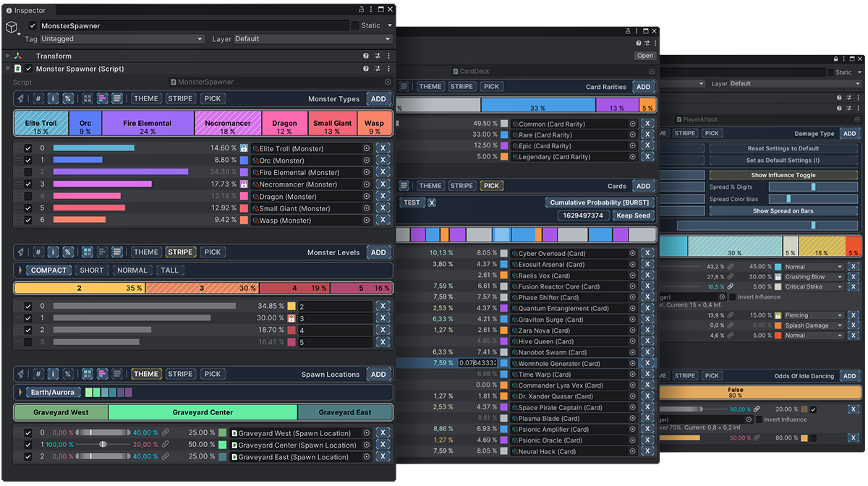This screenshot has height=486, width=868.
Task: Expand the Transform component
Action: click(x=8, y=56)
